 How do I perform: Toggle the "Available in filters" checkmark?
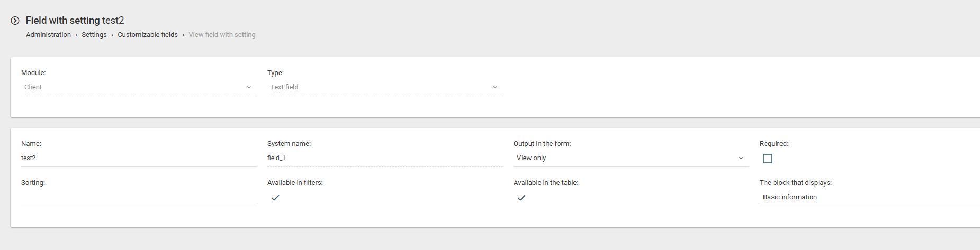[275, 198]
